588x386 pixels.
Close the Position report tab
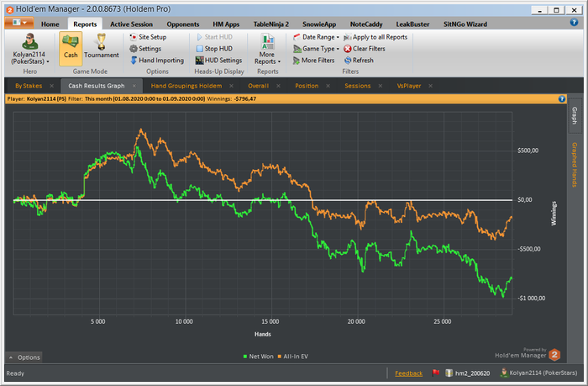[x=328, y=86]
